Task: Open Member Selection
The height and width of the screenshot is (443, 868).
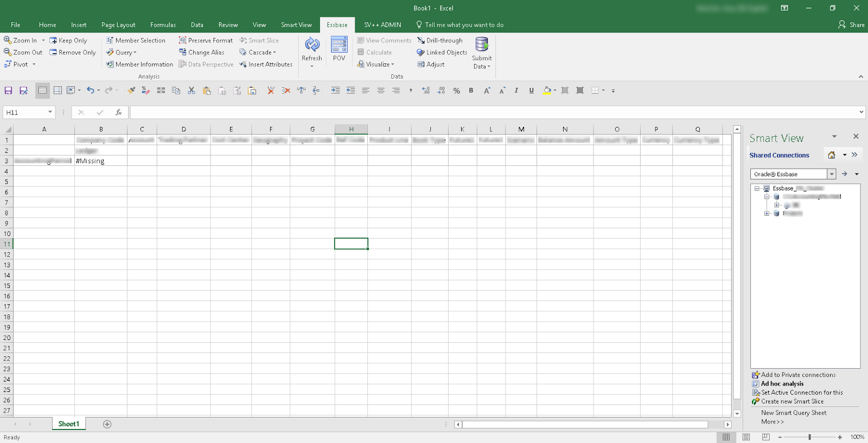Action: (x=136, y=41)
